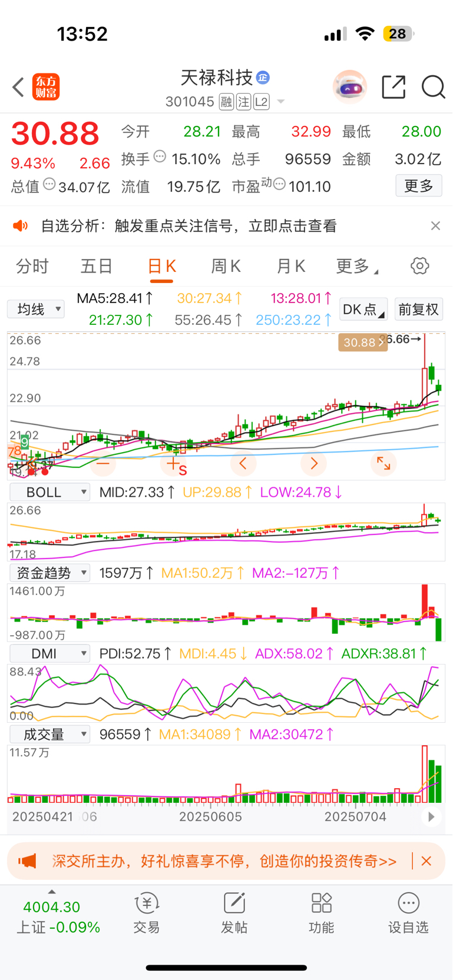This screenshot has height=980, width=453.
Task: Expand chart to fullscreen
Action: [383, 464]
